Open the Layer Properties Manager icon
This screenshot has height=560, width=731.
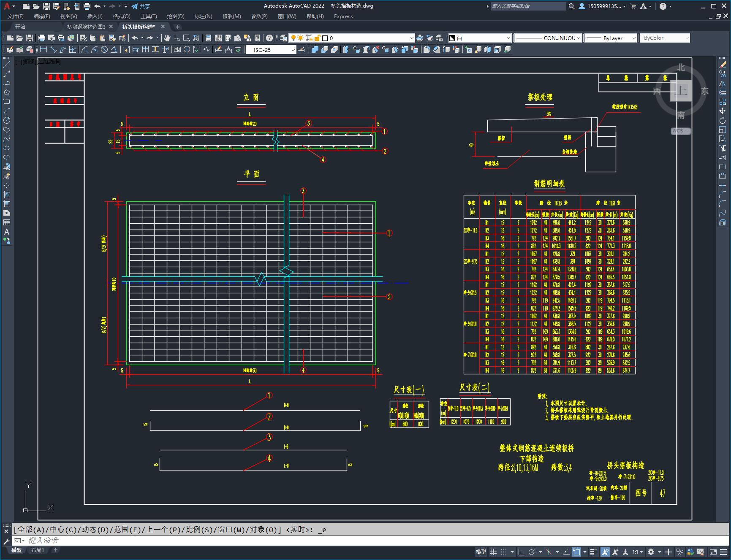pos(283,38)
